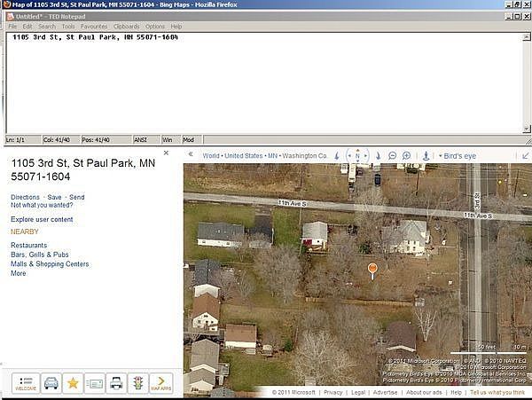Click the car driving directions icon
The image size is (532, 400).
pyautogui.click(x=51, y=382)
